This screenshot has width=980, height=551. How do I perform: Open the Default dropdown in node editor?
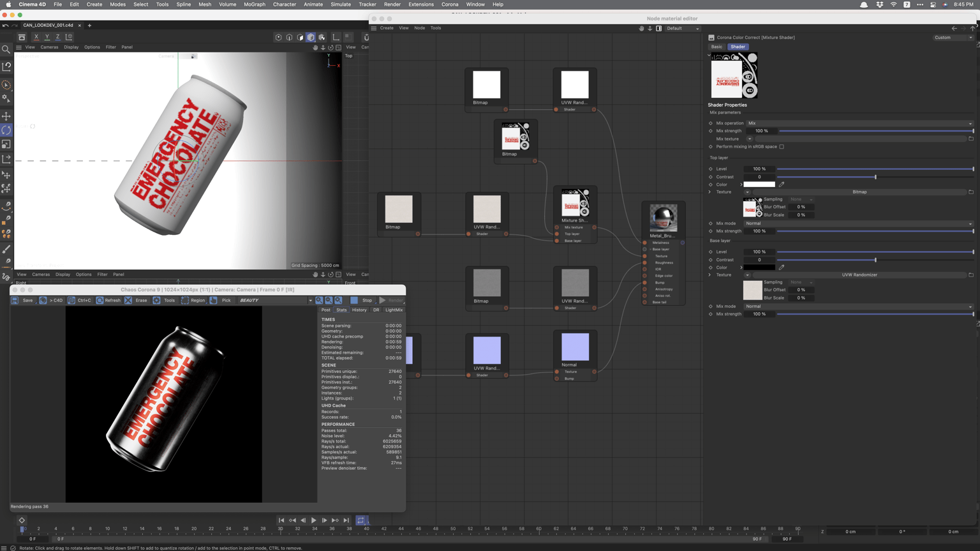coord(683,28)
